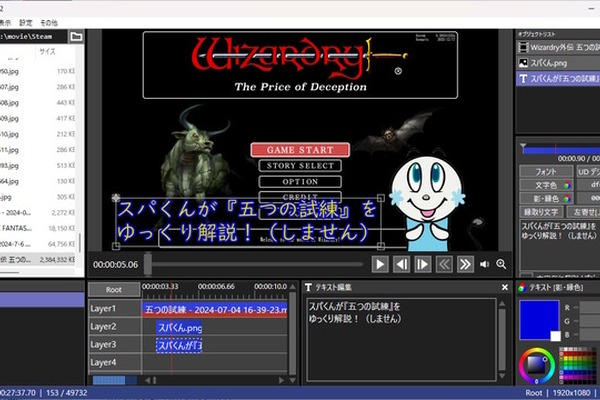
Task: Click the Play button under the preview
Action: point(380,264)
